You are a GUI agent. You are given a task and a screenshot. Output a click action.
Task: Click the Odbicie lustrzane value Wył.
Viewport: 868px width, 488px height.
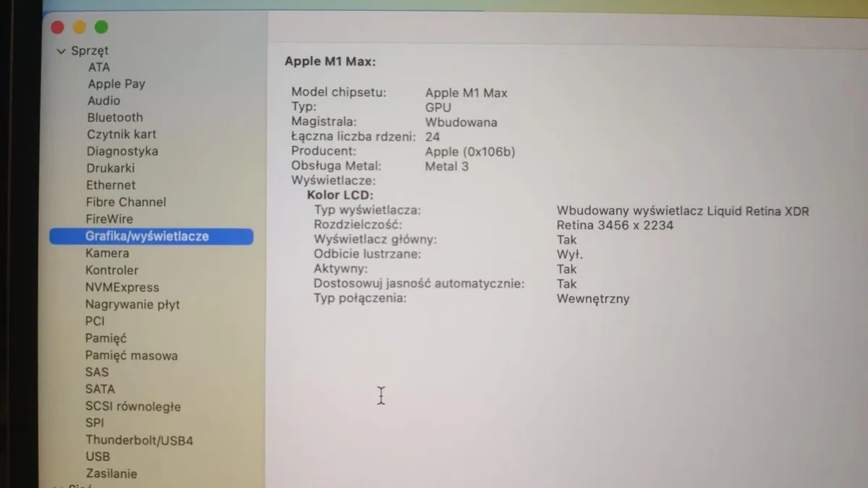pos(570,254)
